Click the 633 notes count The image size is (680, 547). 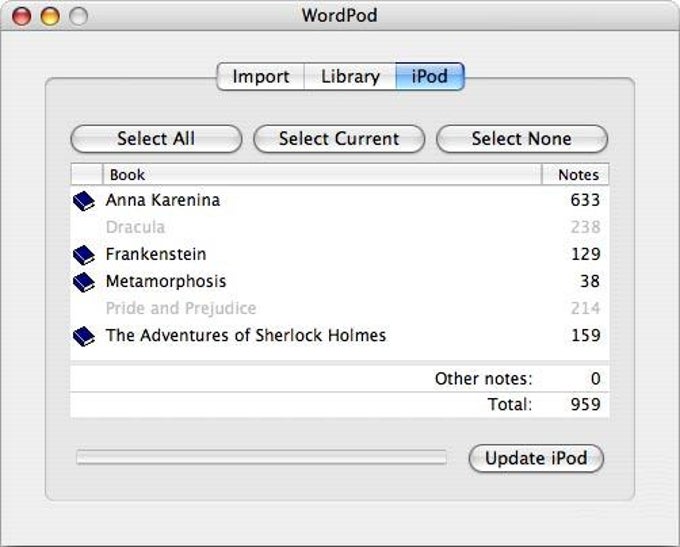[585, 200]
